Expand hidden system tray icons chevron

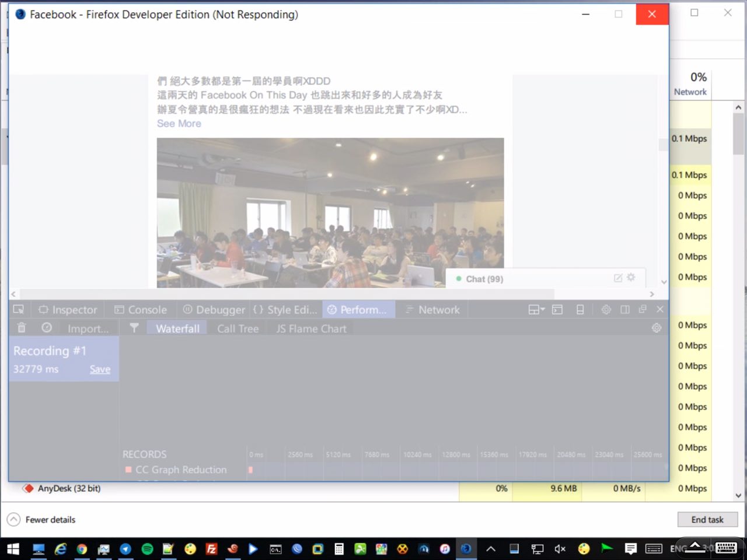tap(491, 549)
